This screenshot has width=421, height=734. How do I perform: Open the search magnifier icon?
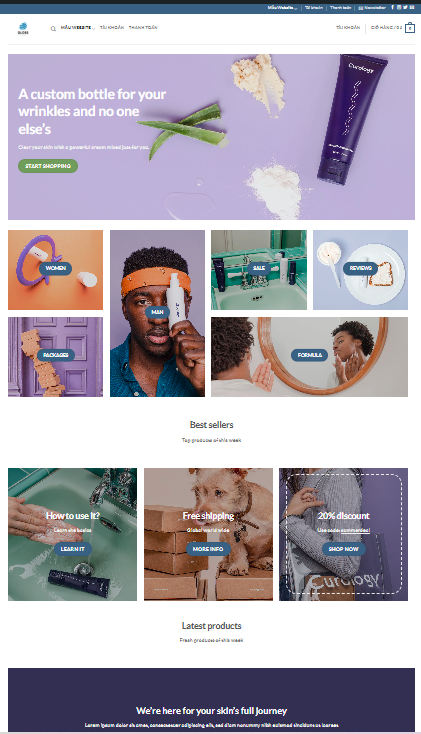pos(53,29)
